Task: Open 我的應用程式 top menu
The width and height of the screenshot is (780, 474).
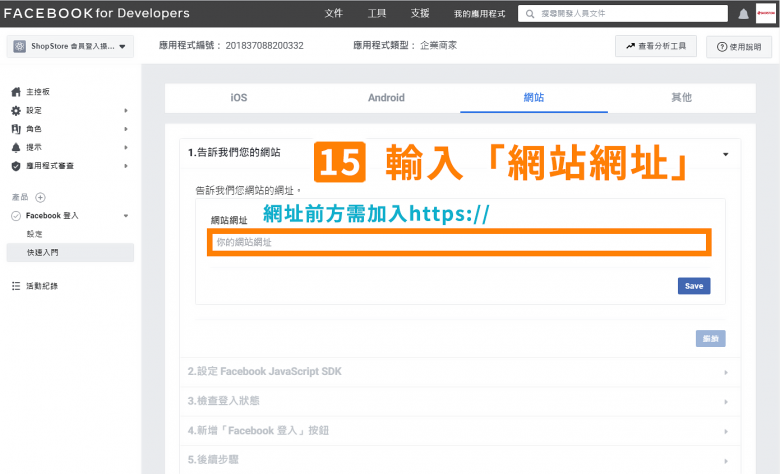Action: [480, 14]
